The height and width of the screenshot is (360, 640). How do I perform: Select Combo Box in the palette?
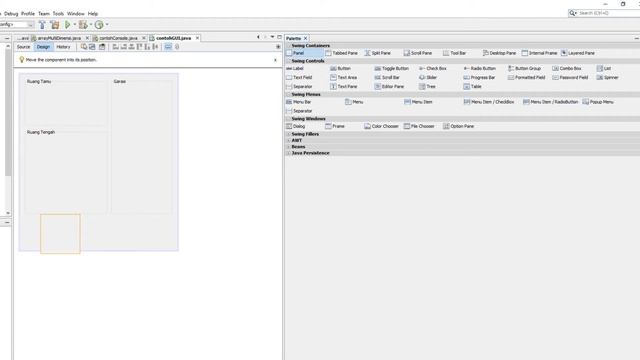point(567,69)
